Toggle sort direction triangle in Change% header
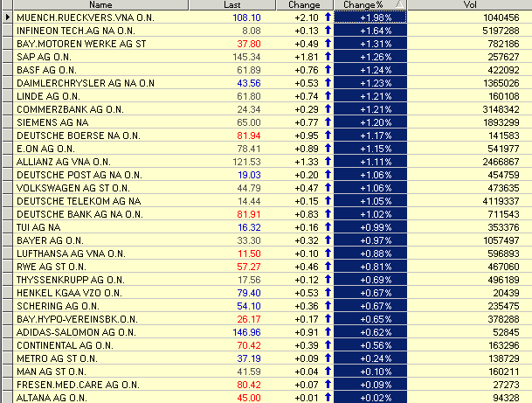Viewport: 532px width, 403px height. click(x=399, y=4)
